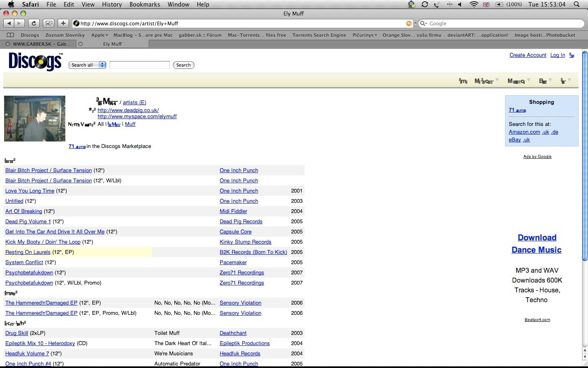Viewport: 588px width, 368px height.
Task: Open the Capsule Core label link
Action: (x=236, y=232)
